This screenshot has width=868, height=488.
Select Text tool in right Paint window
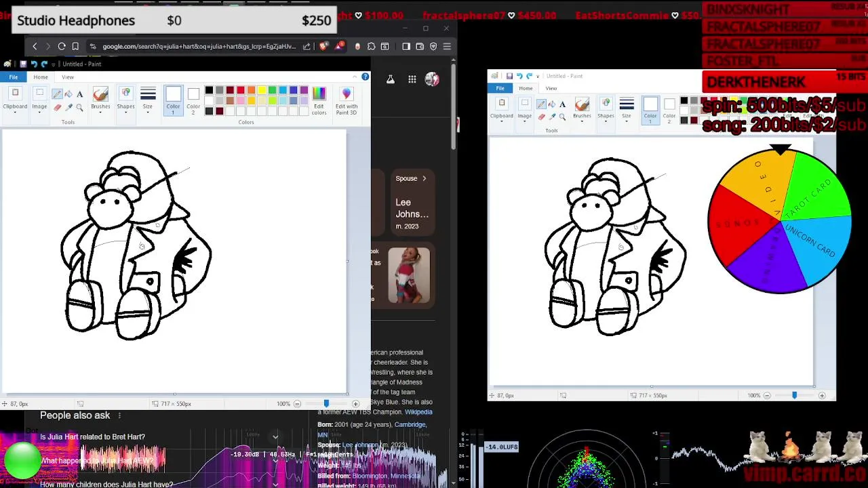(x=562, y=104)
